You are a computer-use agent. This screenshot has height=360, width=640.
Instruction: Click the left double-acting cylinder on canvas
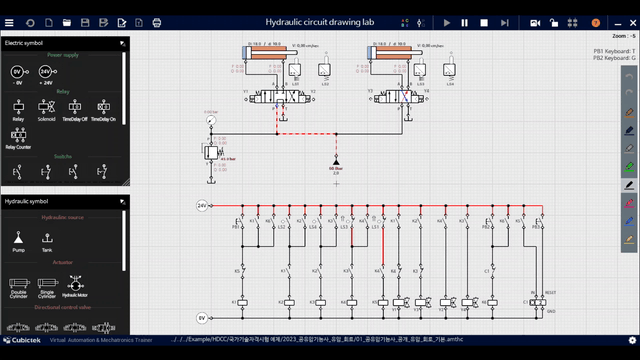(270, 53)
